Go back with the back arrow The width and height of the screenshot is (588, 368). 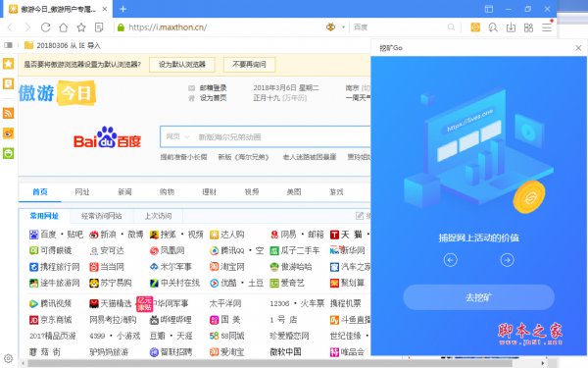(10, 27)
